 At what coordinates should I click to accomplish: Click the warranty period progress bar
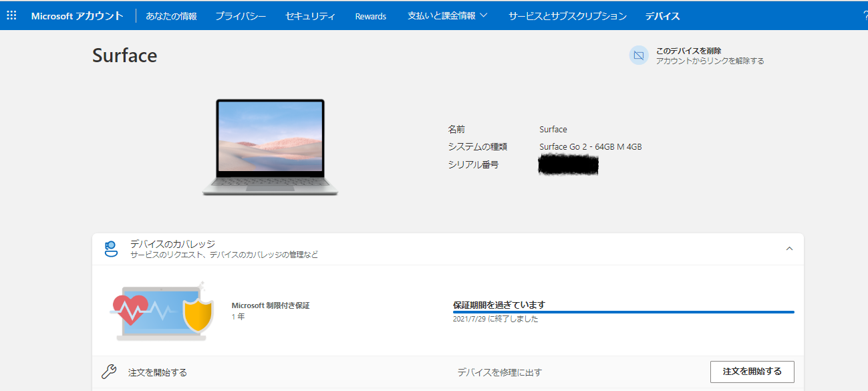[623, 312]
